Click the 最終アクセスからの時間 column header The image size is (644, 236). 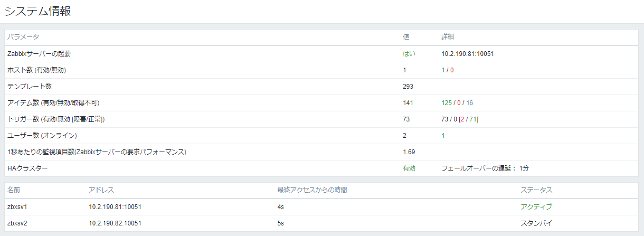(x=312, y=190)
